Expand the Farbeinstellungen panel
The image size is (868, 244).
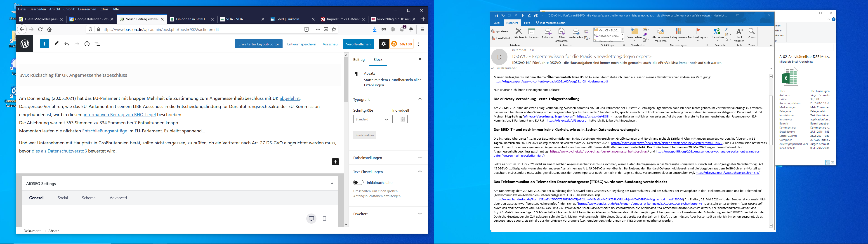coord(420,158)
